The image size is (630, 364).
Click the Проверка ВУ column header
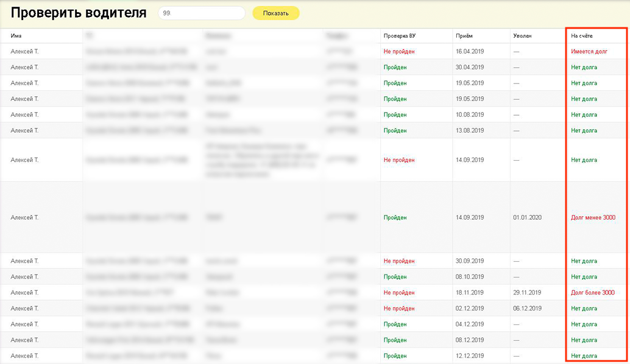click(400, 36)
